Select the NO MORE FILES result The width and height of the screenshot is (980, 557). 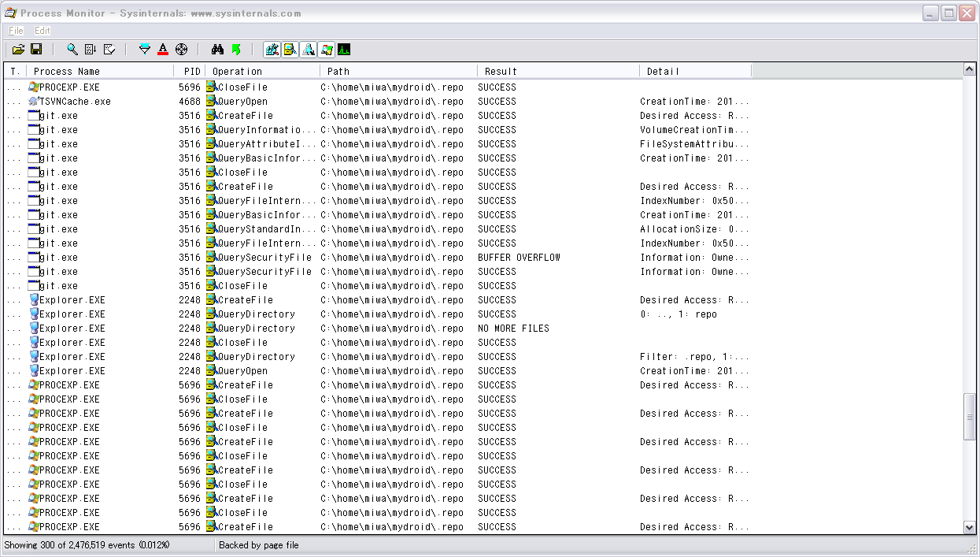[x=513, y=329]
